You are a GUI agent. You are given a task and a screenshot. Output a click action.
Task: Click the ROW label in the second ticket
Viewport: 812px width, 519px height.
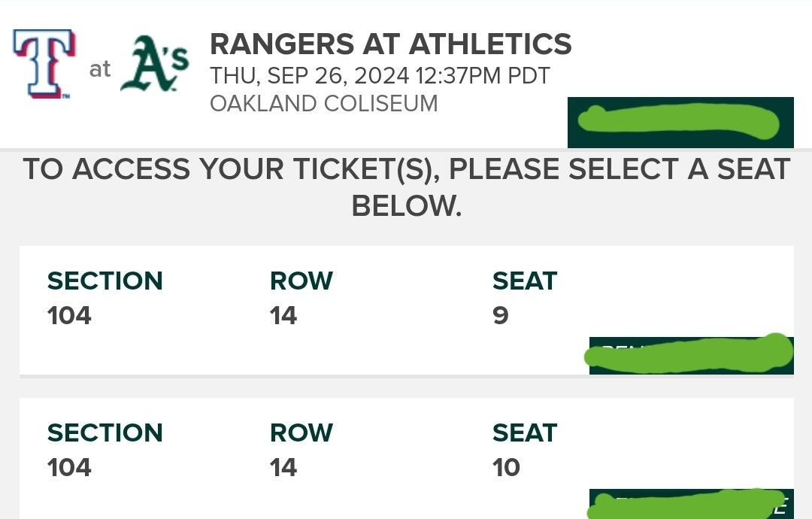301,432
